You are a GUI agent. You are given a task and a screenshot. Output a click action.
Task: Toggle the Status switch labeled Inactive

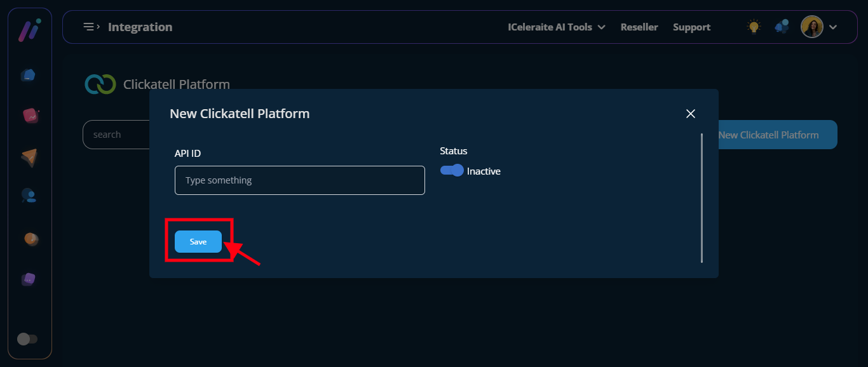tap(452, 171)
